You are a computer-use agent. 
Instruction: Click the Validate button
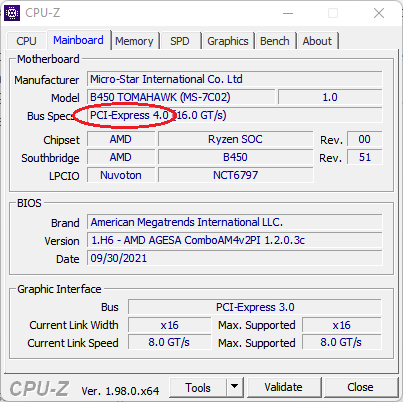click(x=284, y=387)
